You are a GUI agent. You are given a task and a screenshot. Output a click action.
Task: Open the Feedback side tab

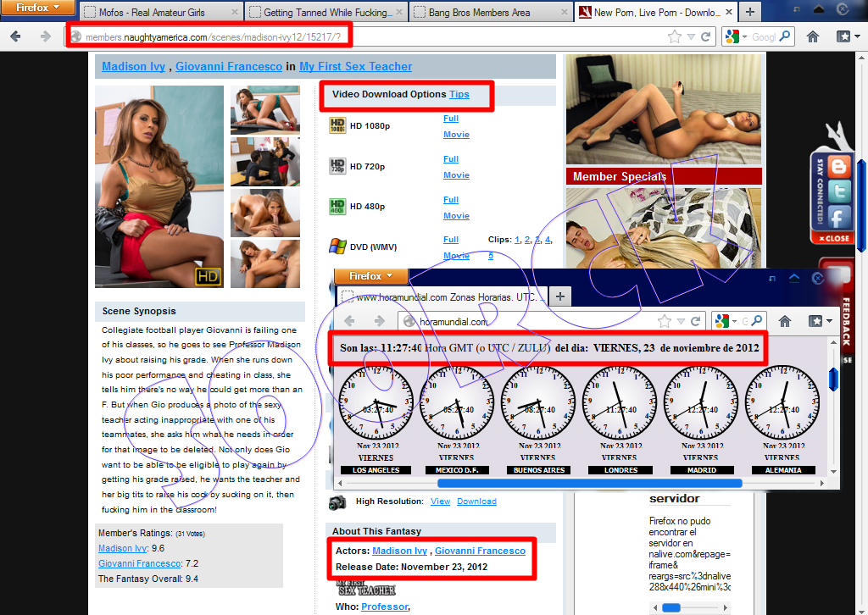847,321
